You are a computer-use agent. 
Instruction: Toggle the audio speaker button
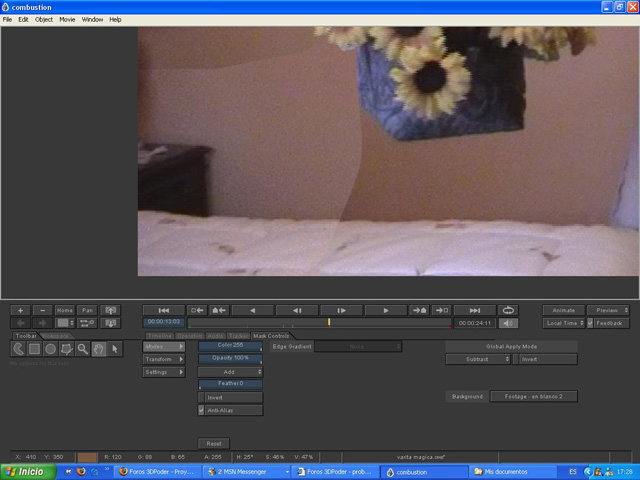tap(508, 323)
